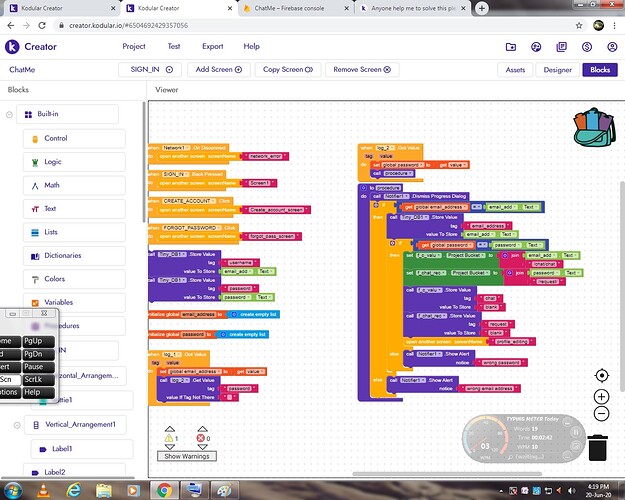Select Variables blocks category
625x500 pixels.
click(75, 303)
